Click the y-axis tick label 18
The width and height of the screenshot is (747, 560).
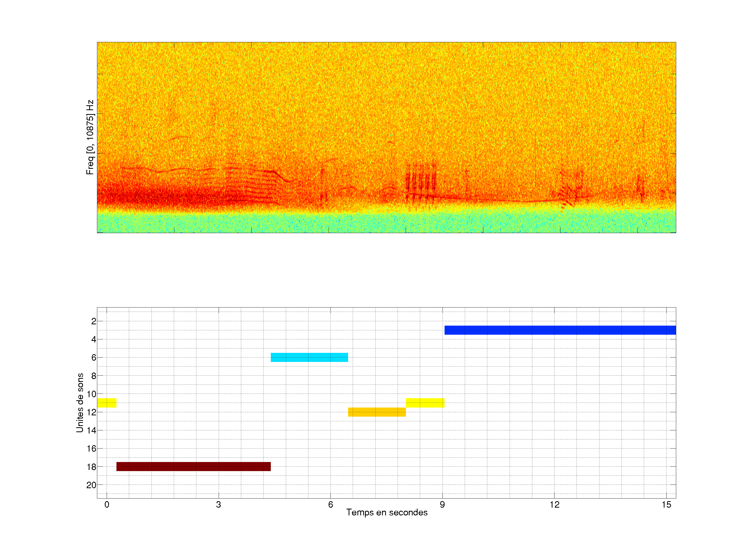pyautogui.click(x=91, y=467)
